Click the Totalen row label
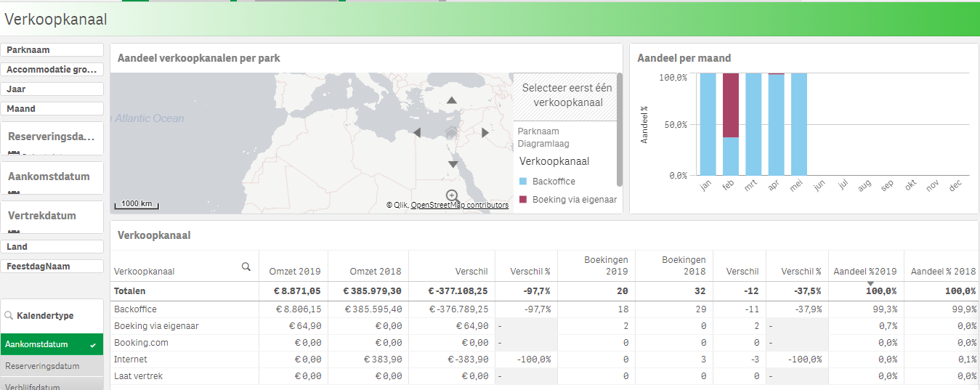This screenshot has width=980, height=390. (x=130, y=291)
